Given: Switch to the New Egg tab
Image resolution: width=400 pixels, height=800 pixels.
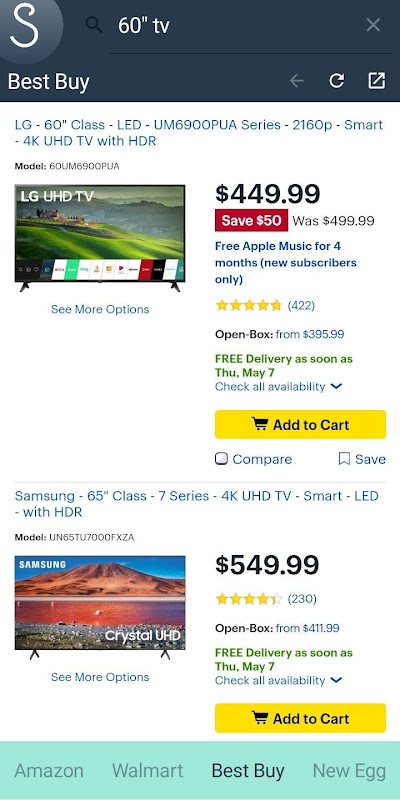Looking at the screenshot, I should pos(349,770).
